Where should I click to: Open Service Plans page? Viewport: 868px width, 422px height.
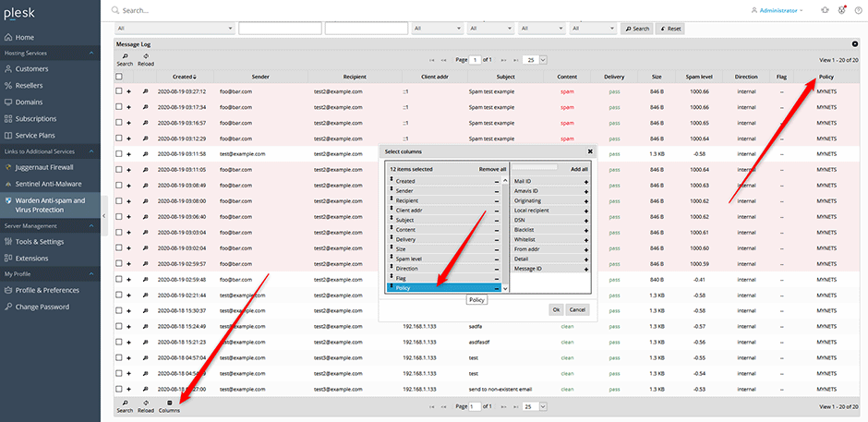coord(35,136)
